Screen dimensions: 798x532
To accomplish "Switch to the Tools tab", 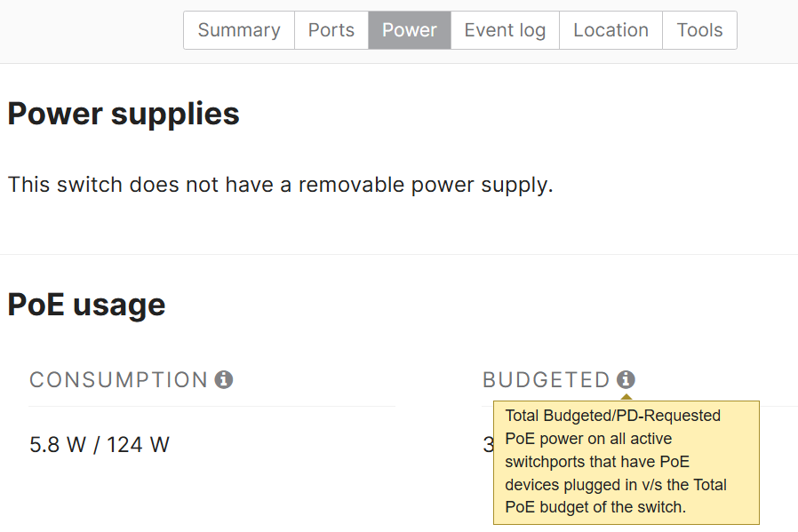I will pyautogui.click(x=699, y=30).
